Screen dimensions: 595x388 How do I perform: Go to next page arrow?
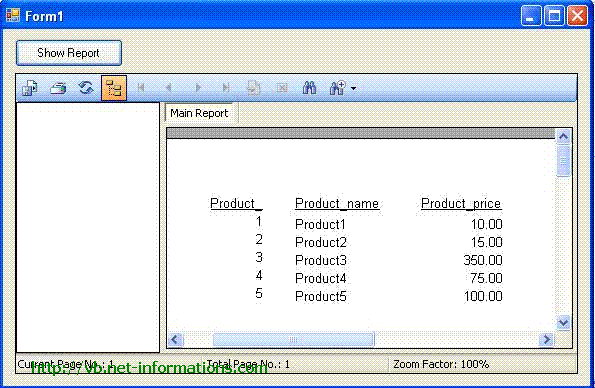tap(197, 88)
